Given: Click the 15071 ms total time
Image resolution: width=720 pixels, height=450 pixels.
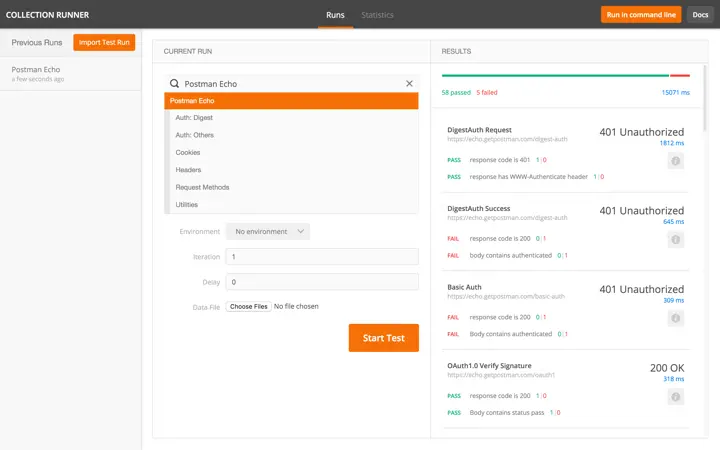Looking at the screenshot, I should 675,92.
